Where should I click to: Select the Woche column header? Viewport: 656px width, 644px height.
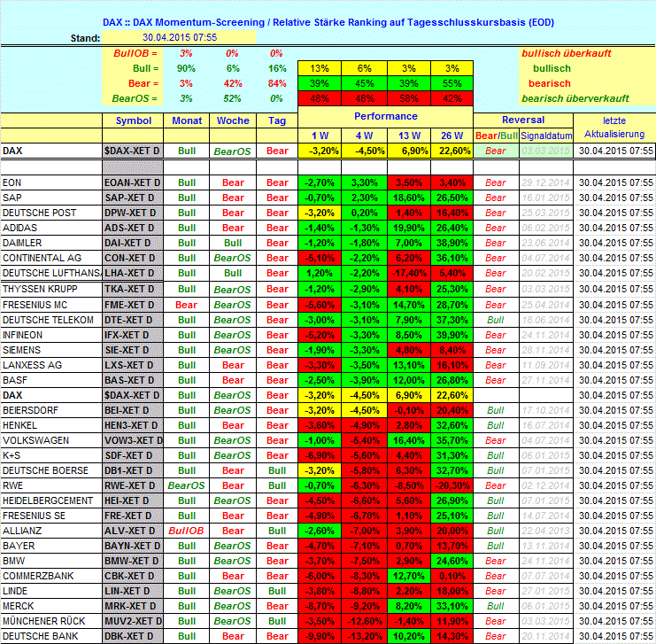pos(233,120)
